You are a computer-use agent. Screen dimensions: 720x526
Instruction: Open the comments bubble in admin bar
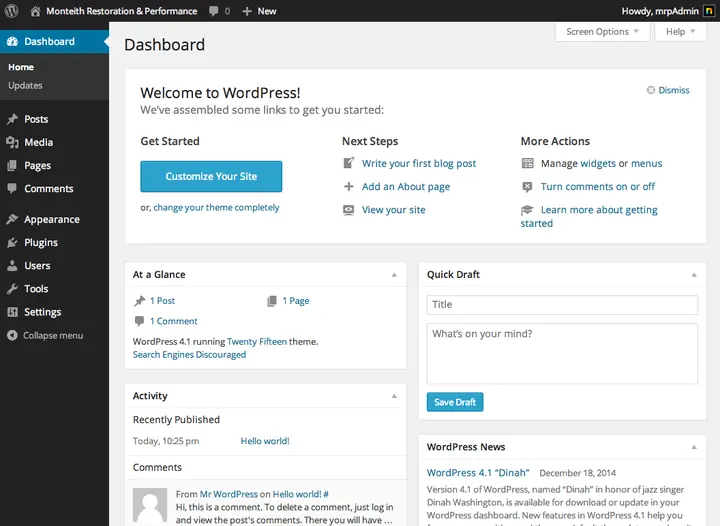(x=214, y=11)
